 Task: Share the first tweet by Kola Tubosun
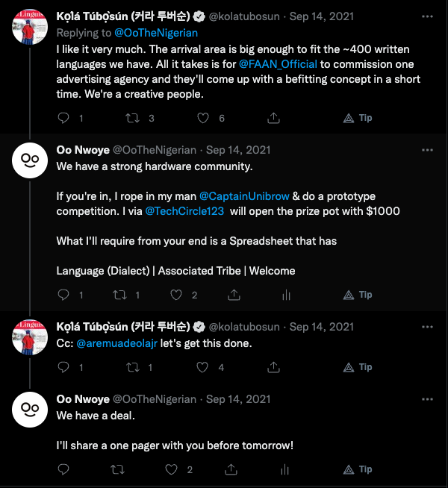pos(273,118)
